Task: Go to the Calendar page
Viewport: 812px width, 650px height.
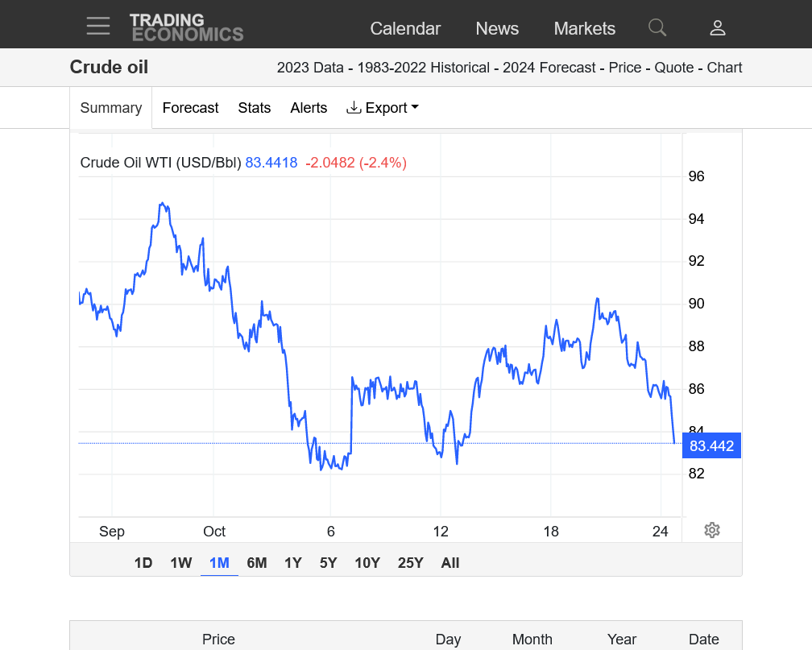Action: (x=405, y=28)
